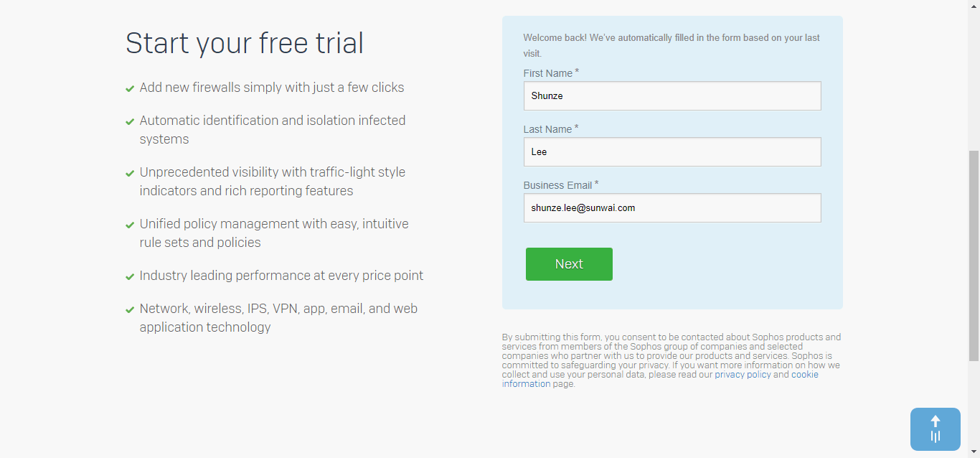Click the "Business Email" field label

click(557, 185)
